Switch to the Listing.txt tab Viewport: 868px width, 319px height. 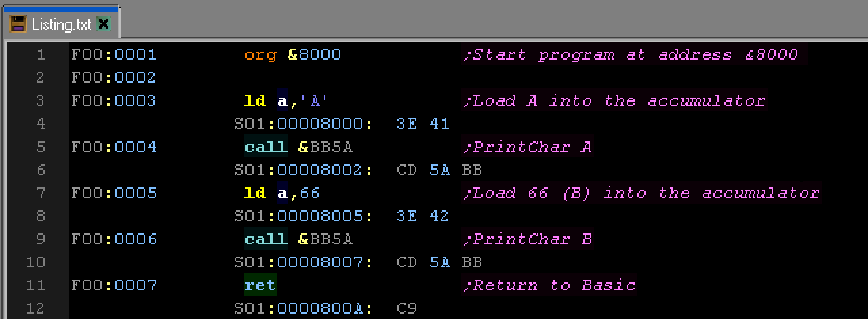(60, 24)
